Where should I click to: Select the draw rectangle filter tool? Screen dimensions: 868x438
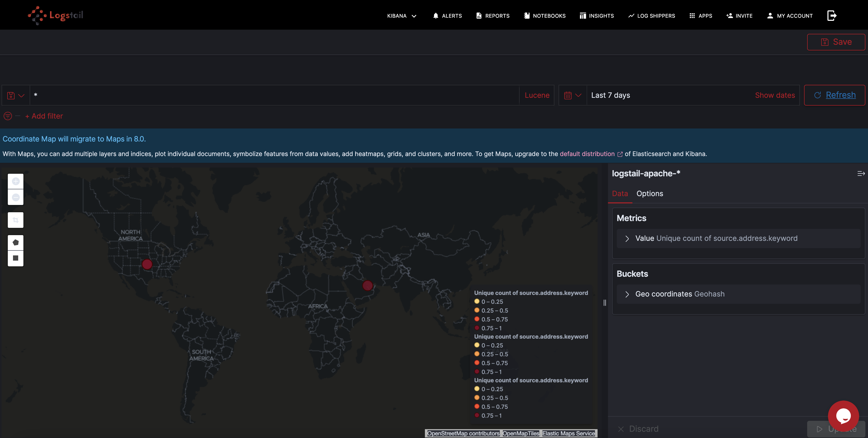16,258
